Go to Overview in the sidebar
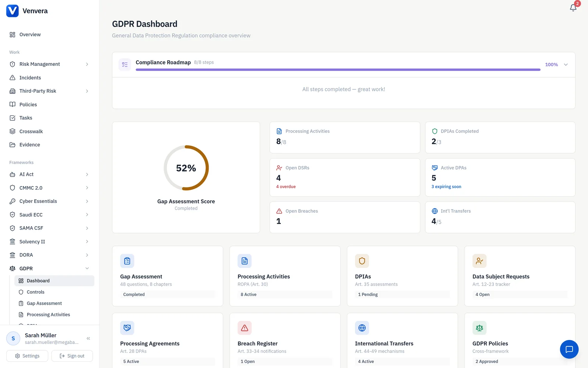Viewport: 588px width, 368px height. 50,35
